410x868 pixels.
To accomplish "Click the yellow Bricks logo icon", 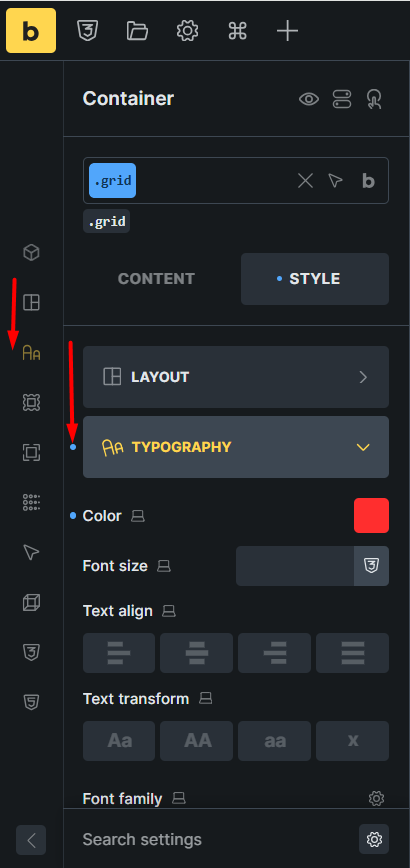I will click(x=31, y=30).
